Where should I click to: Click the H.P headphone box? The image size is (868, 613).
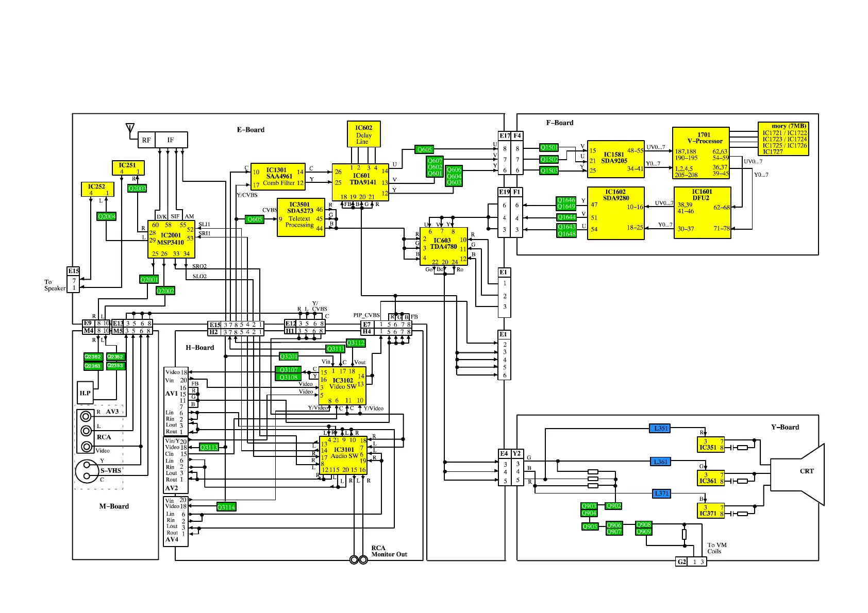click(x=85, y=393)
